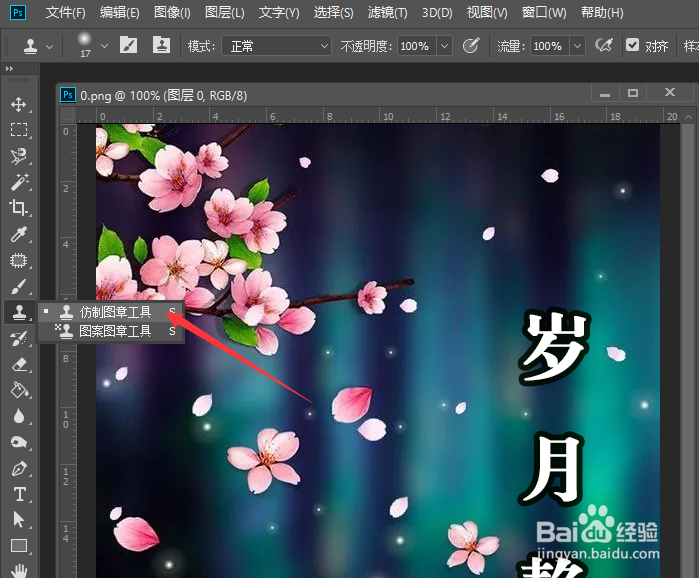Viewport: 699px width, 578px height.
Task: Click the ruler origin corner box
Action: 68,115
